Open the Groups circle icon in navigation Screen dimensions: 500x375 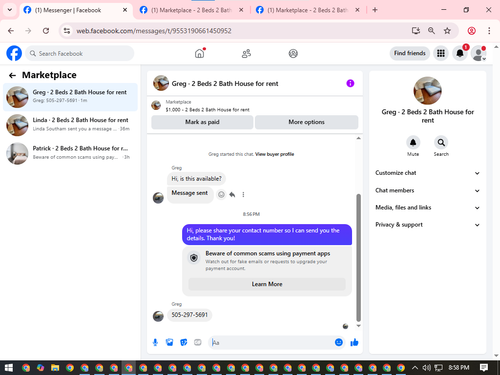coord(293,53)
